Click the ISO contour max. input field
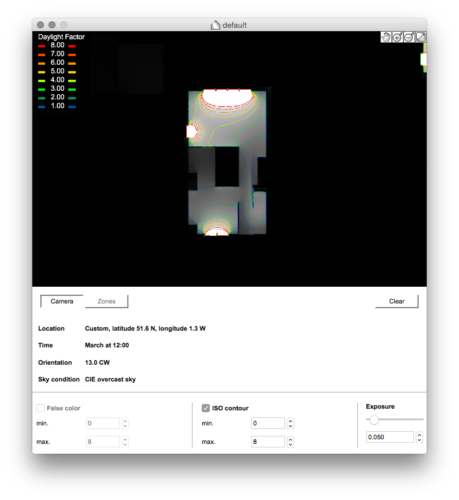This screenshot has width=459, height=500. click(268, 442)
